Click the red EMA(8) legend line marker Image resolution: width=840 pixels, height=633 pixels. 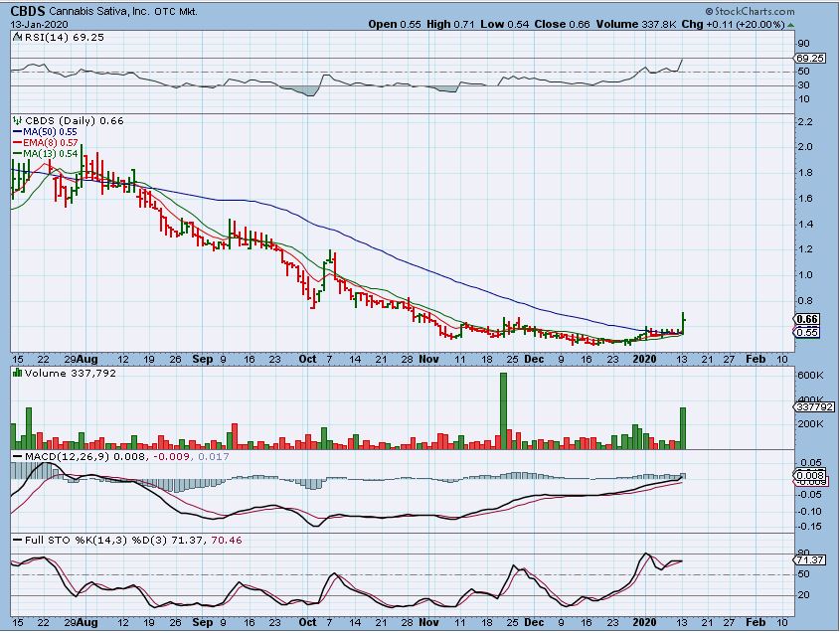(17, 143)
